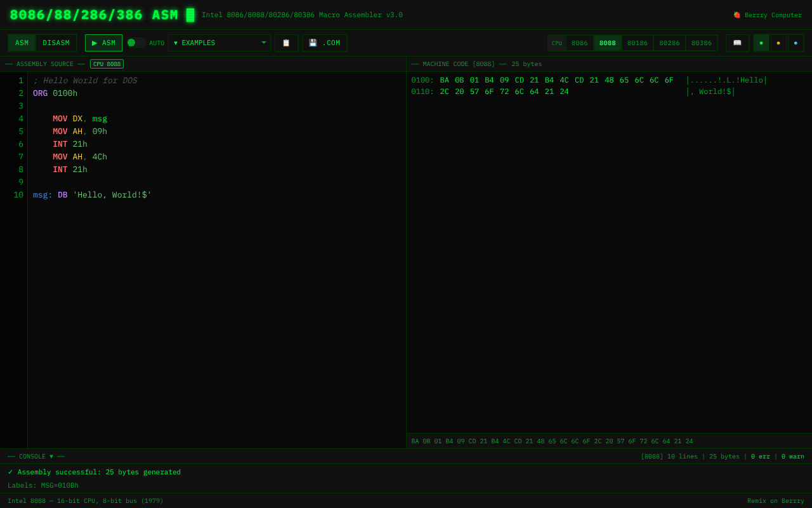Click the 'MOV AH, 09h' source line
Viewport: 812px width, 508px height.
80,131
